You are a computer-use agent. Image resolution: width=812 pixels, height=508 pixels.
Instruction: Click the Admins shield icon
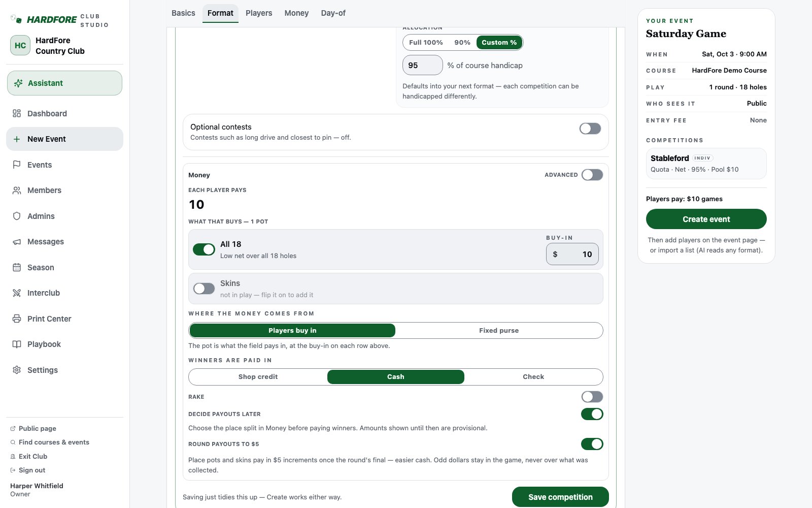tap(17, 216)
